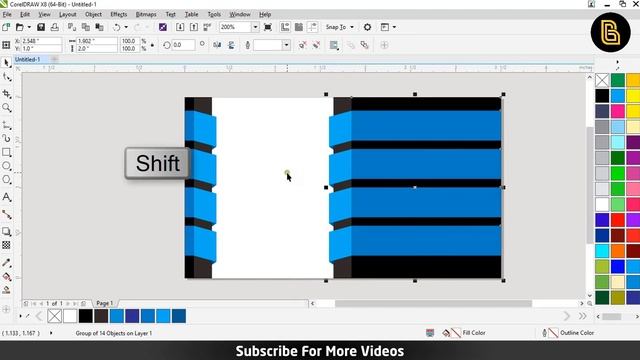This screenshot has width=640, height=360.
Task: Click the X position input field
Action: [41, 41]
